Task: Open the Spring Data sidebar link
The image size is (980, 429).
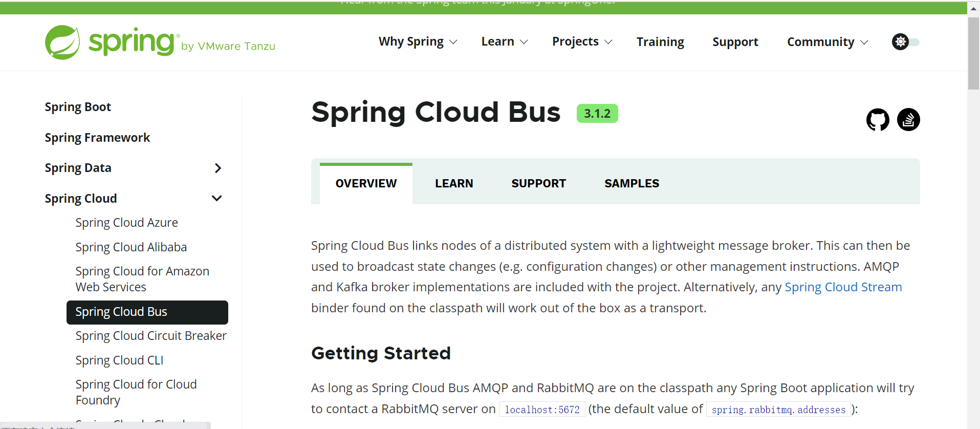Action: pyautogui.click(x=78, y=168)
